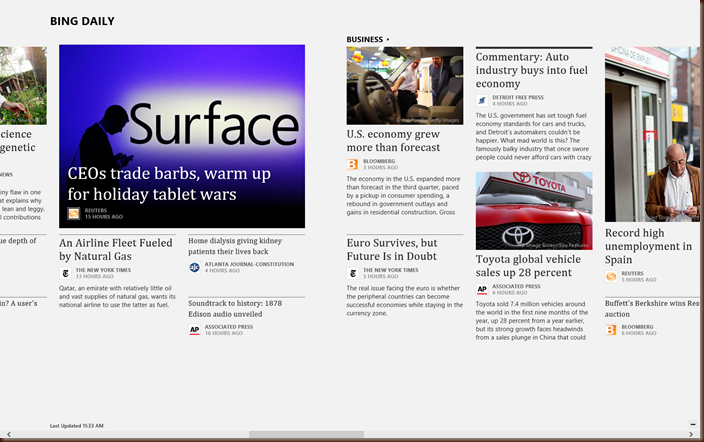Click the Bloomberg icon under U.S. economy story
The width and height of the screenshot is (704, 442).
[x=353, y=164]
